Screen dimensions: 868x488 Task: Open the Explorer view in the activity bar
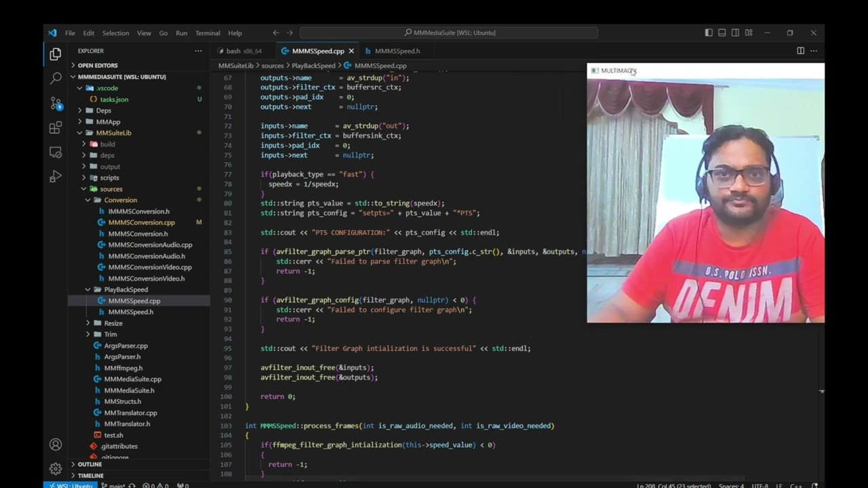(56, 54)
